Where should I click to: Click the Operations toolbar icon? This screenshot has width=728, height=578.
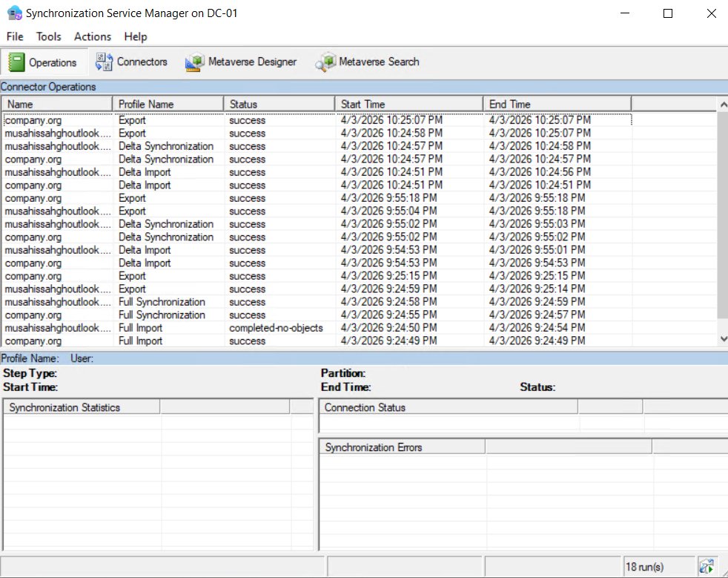[x=17, y=62]
